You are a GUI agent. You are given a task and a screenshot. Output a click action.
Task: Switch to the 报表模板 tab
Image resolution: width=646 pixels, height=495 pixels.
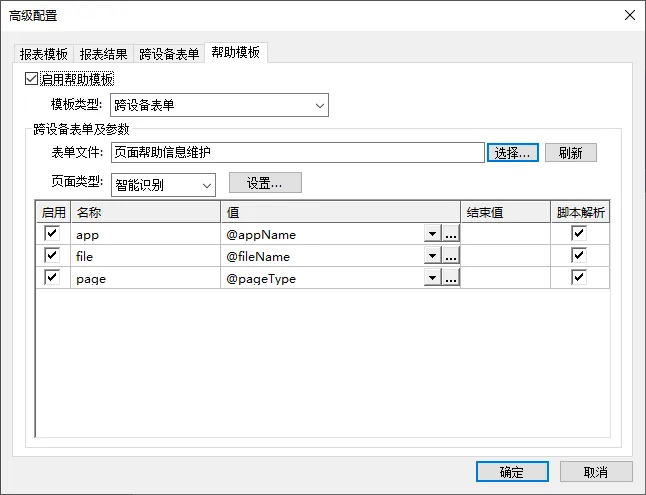44,54
